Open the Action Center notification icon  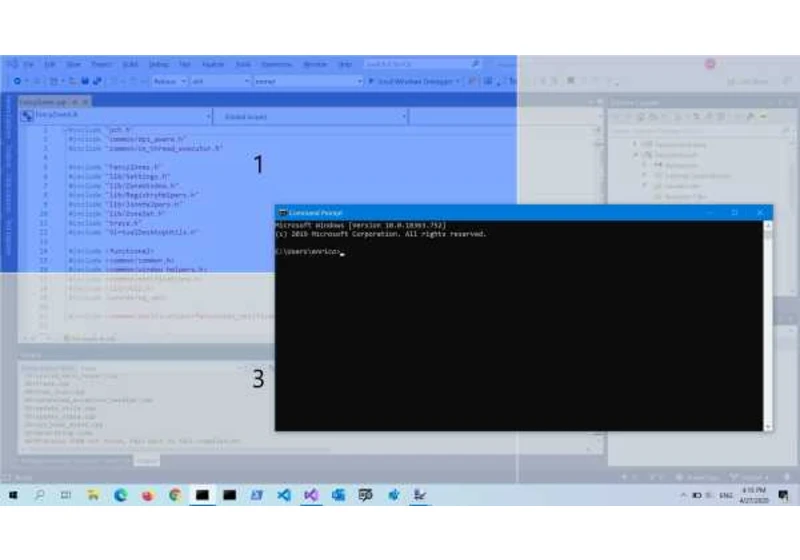tap(784, 495)
